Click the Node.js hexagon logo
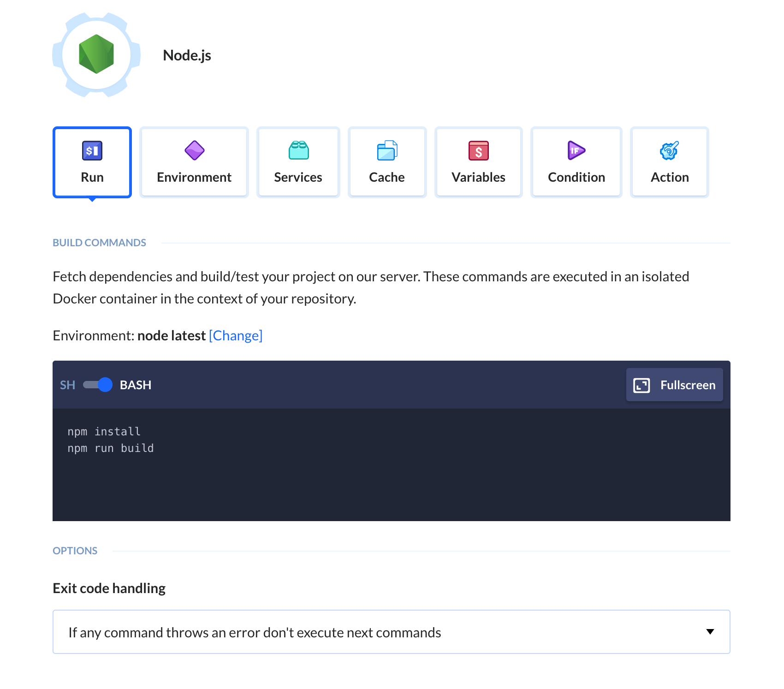 coord(96,54)
